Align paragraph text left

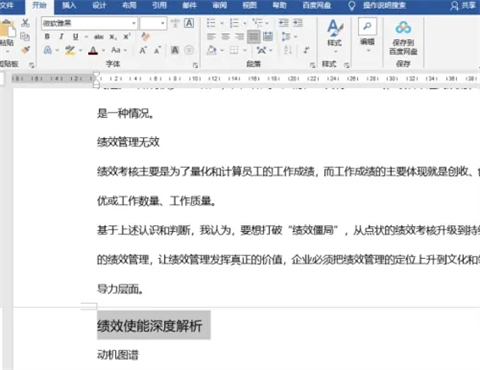click(x=211, y=36)
